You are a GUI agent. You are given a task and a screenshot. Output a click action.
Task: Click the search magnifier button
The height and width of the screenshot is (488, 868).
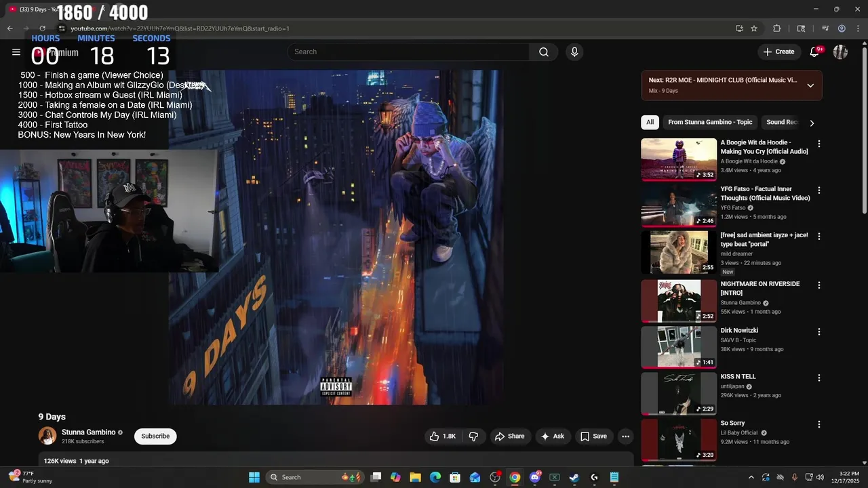(544, 52)
